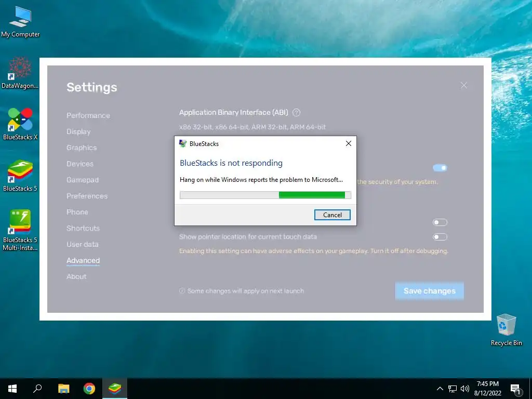Select the Advanced settings tab
Screen dimensions: 532x399
pos(83,261)
